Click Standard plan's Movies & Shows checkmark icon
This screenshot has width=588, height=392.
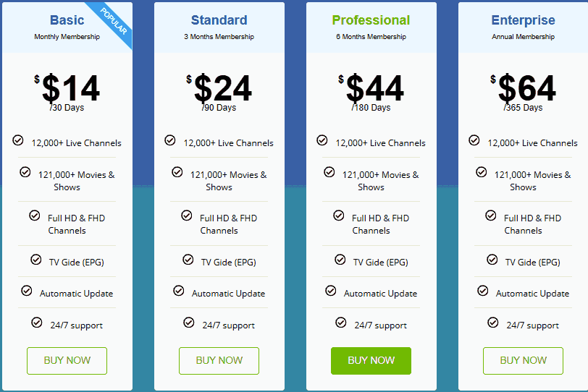pyautogui.click(x=177, y=172)
